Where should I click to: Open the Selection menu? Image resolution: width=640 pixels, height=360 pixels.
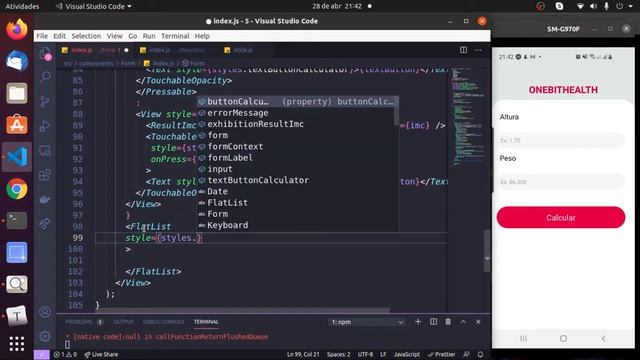click(86, 36)
